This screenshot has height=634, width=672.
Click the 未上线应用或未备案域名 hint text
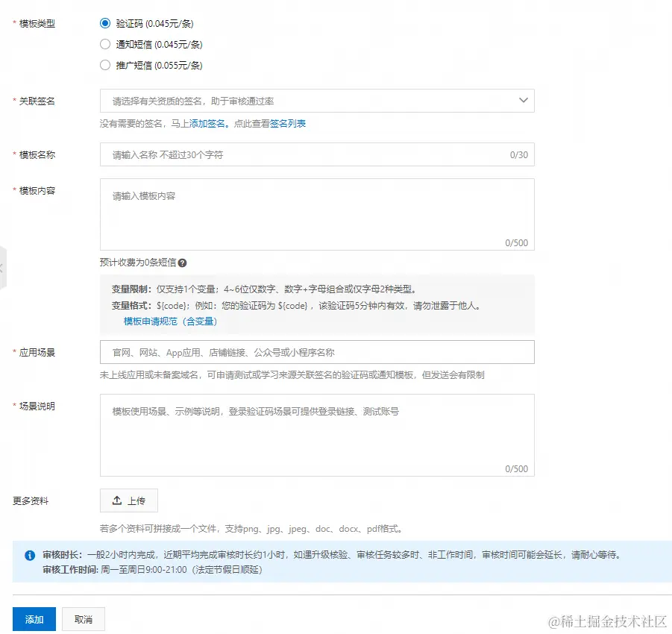[292, 374]
